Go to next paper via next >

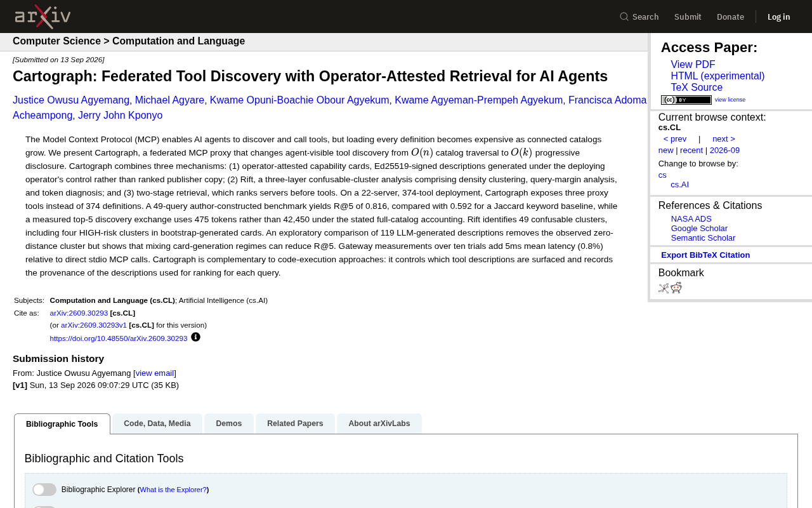click(724, 139)
